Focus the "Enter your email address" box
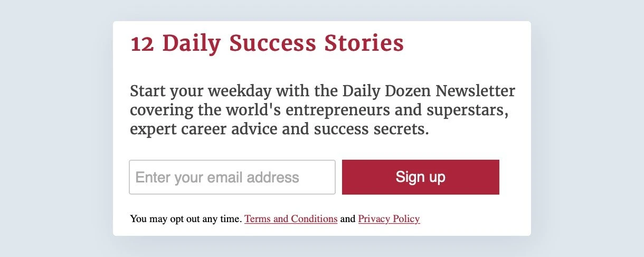This screenshot has height=257, width=644. pos(232,177)
